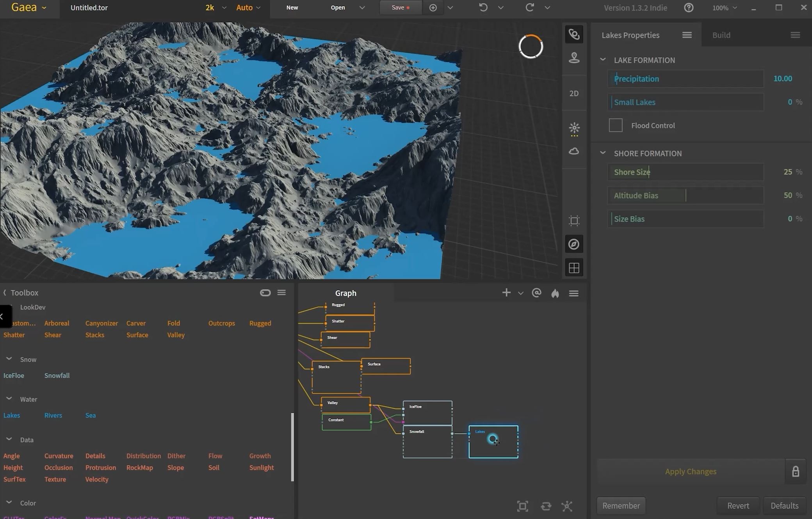Open the Gaea main menu
The width and height of the screenshot is (812, 519).
(28, 7)
